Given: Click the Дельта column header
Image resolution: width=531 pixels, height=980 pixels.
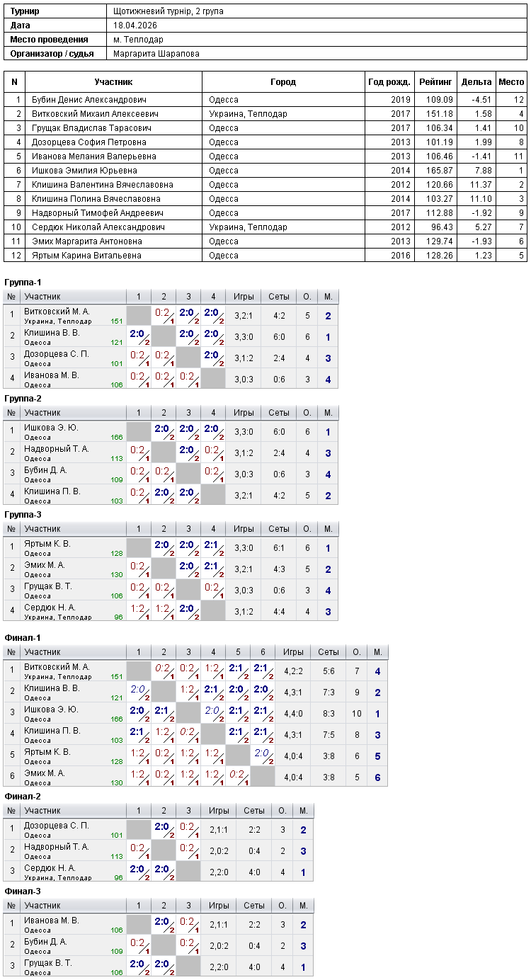Looking at the screenshot, I should [476, 82].
